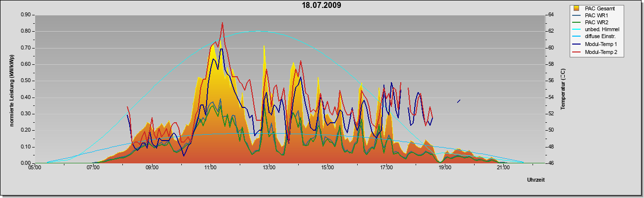This screenshot has width=644, height=198.
Task: Select the PAC WR2 legend entry
Action: point(596,22)
